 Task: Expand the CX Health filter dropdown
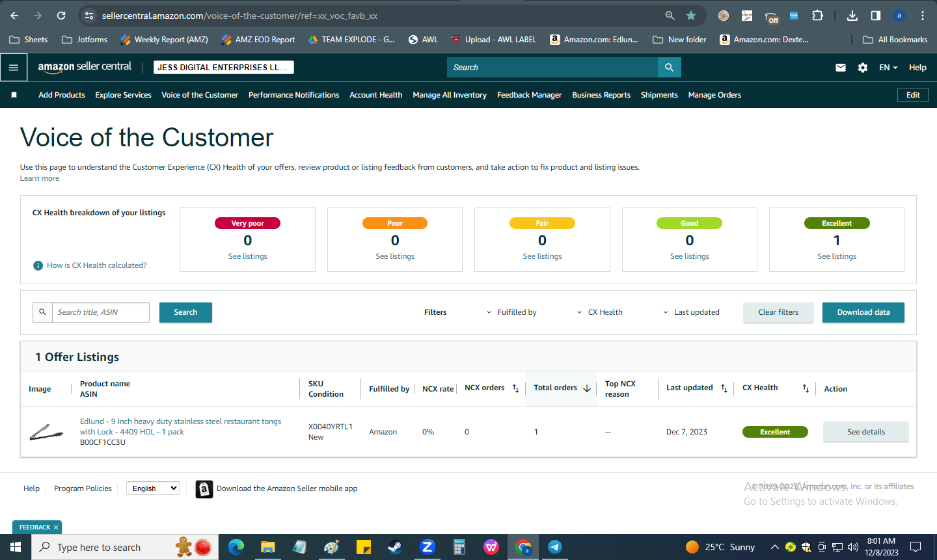[599, 312]
